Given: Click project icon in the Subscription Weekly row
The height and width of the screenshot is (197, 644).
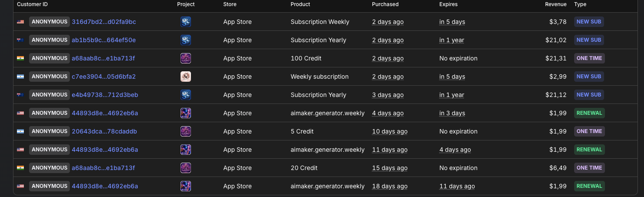Looking at the screenshot, I should 186,22.
